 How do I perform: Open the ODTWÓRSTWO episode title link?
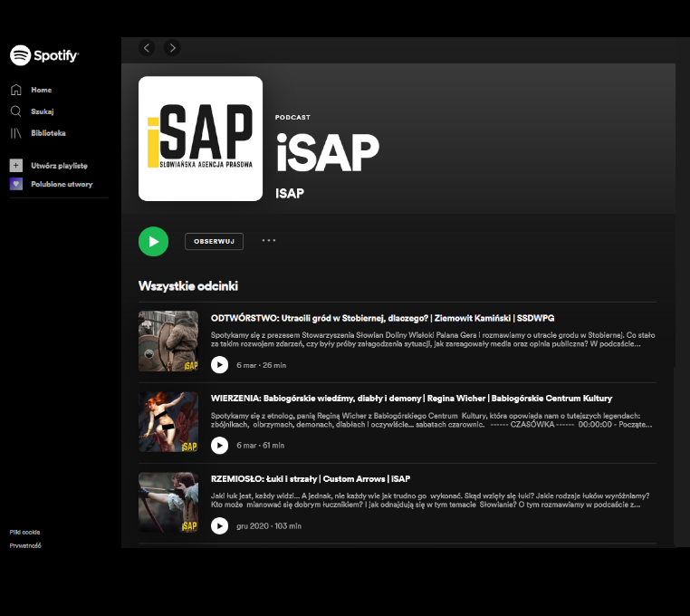tap(382, 318)
